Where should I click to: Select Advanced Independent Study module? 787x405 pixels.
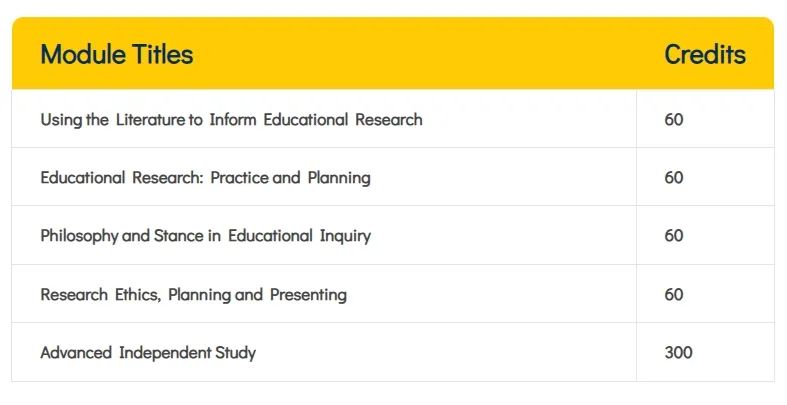point(148,352)
